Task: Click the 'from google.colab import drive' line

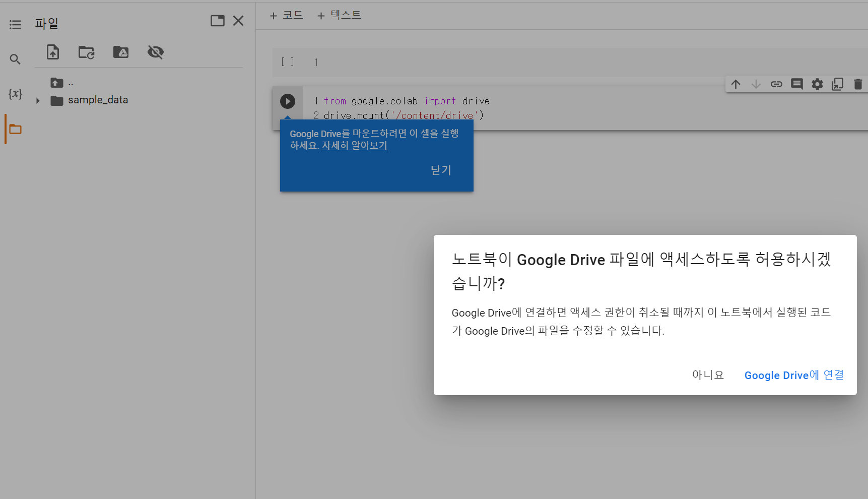Action: [x=407, y=101]
